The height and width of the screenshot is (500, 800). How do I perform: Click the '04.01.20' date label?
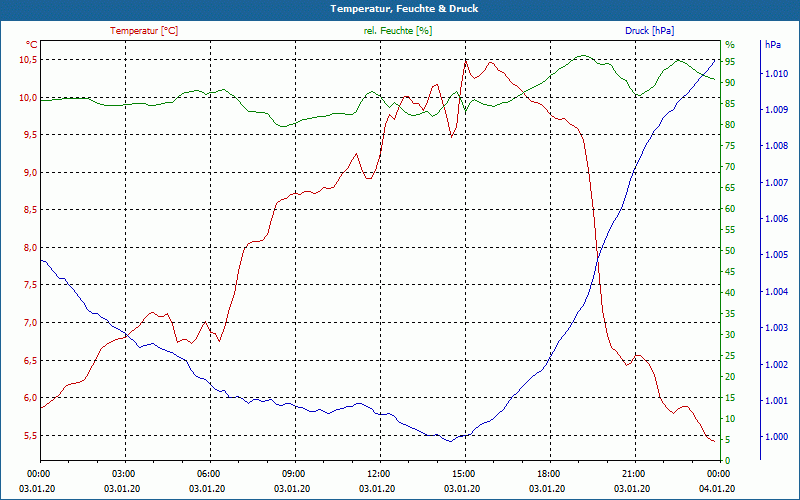717,489
